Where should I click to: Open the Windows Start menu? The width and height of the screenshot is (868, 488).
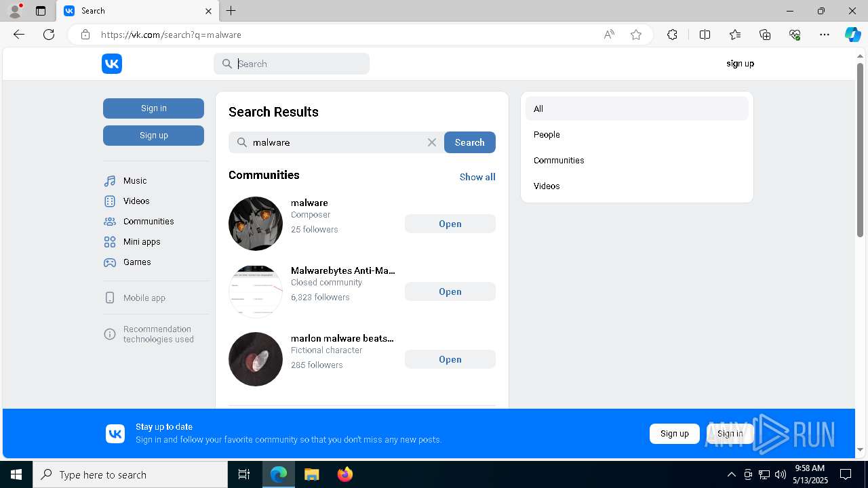pos(16,474)
